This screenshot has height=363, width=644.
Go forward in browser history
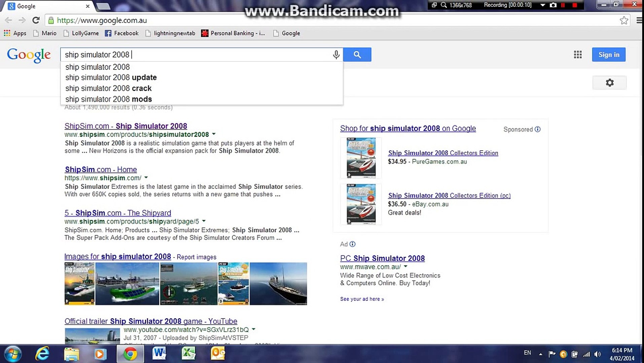(22, 20)
